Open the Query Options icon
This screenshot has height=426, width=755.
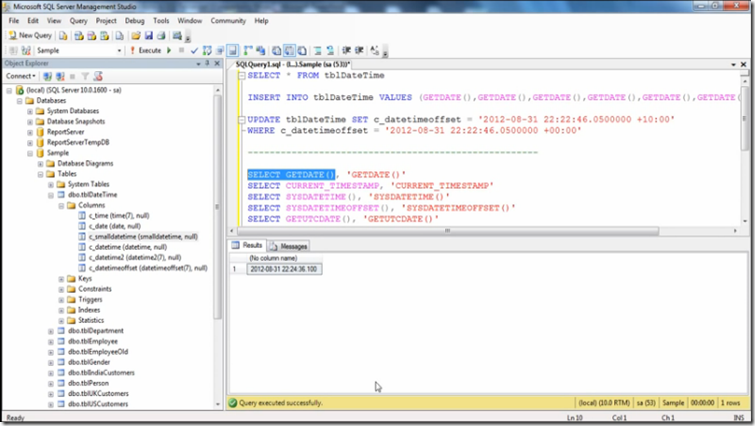point(220,51)
